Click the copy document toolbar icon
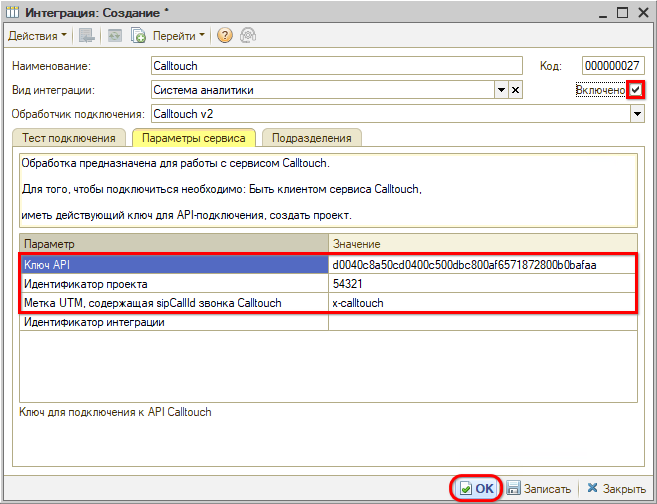The width and height of the screenshot is (657, 504). (138, 36)
